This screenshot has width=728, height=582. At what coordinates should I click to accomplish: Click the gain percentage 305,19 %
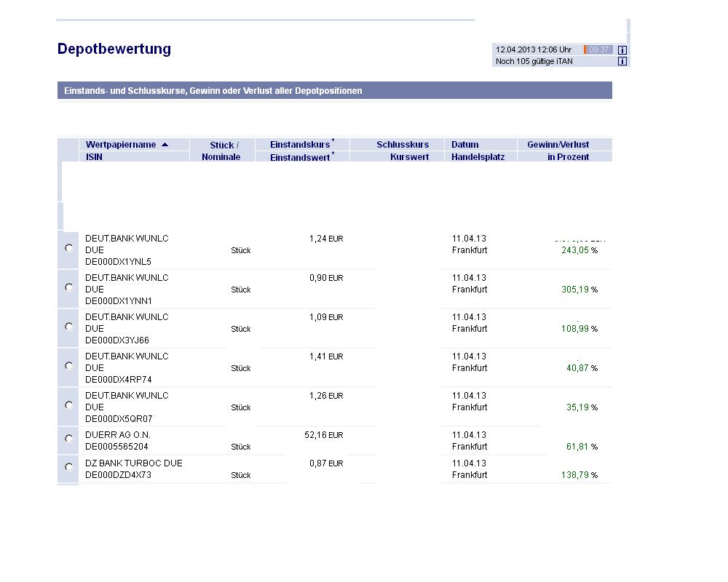coord(579,290)
